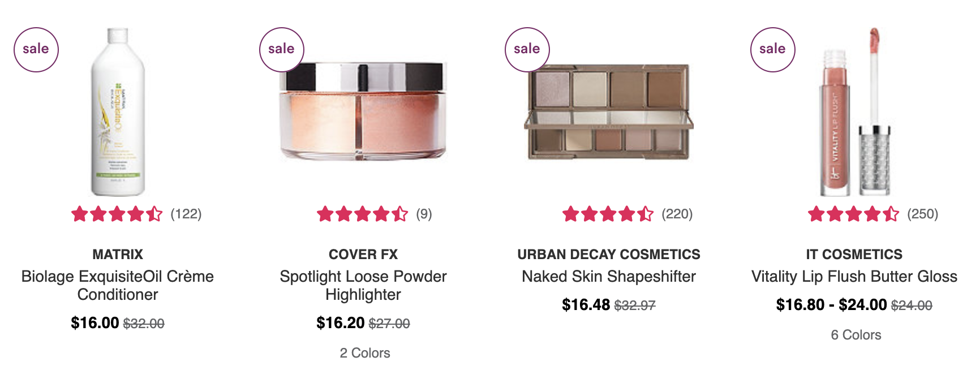Open the star rating for Matrix conditioner
Viewport: 980px width, 370px height.
[117, 214]
